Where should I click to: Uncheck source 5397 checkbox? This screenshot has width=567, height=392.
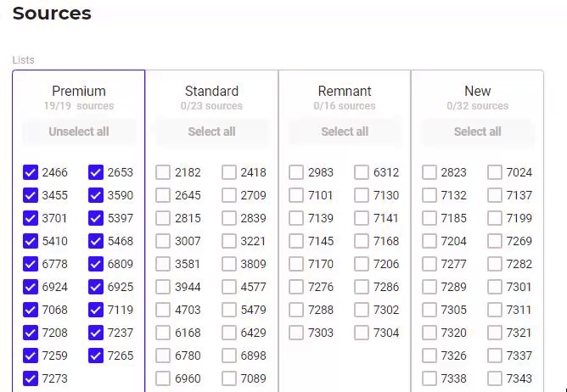[x=96, y=218]
